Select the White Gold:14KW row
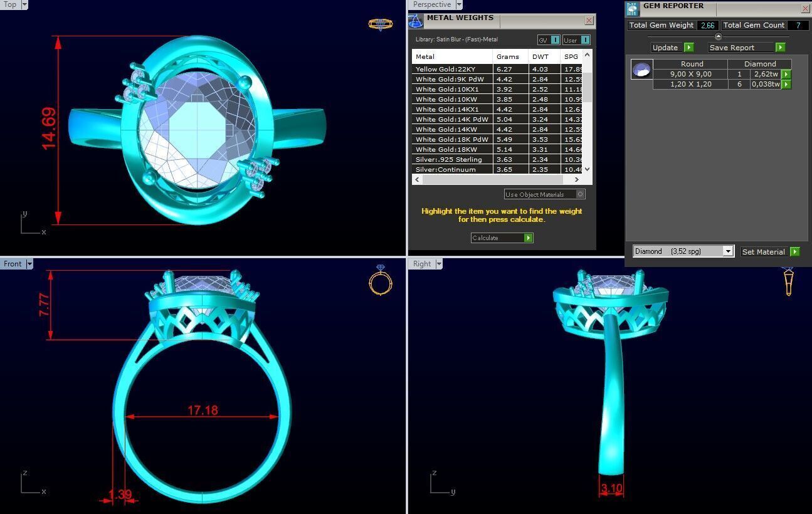 [497, 129]
